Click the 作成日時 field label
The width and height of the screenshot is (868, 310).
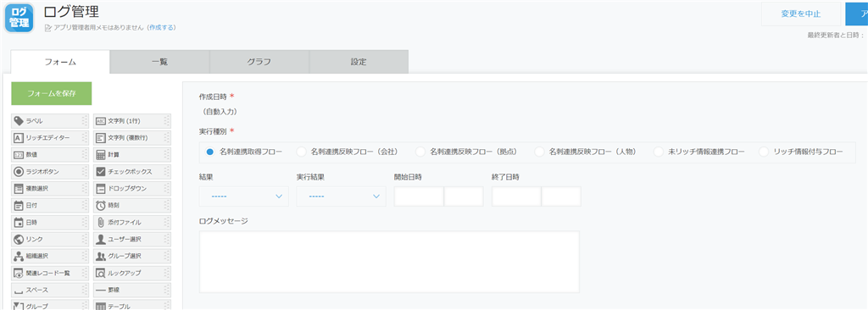pyautogui.click(x=213, y=97)
